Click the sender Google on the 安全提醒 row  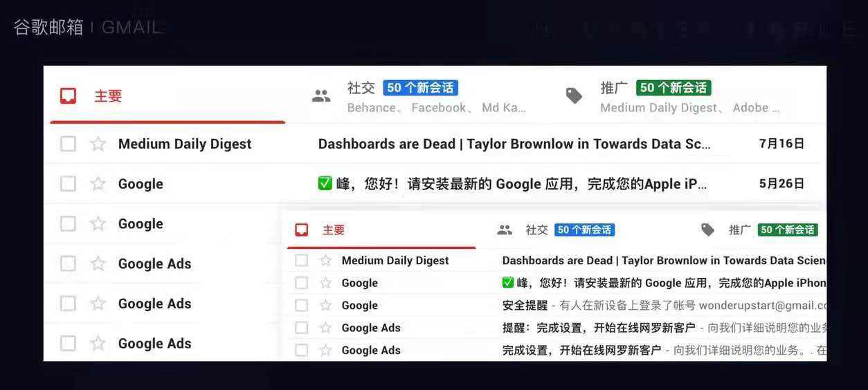click(360, 306)
